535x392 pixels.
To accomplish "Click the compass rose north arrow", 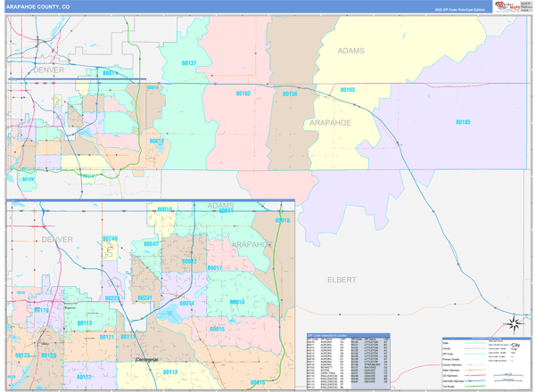I will [512, 323].
